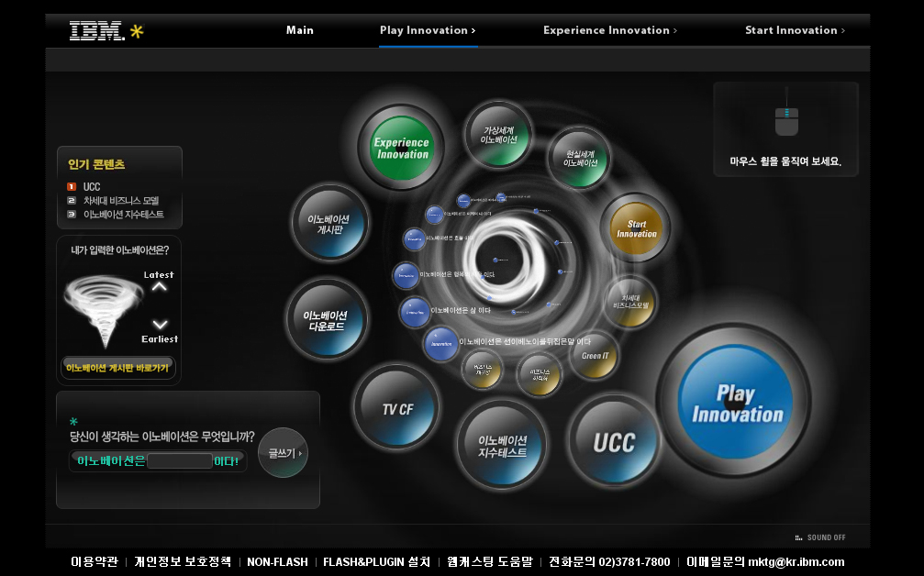Open the 현실세계 이노베이션 bubble

(580, 158)
